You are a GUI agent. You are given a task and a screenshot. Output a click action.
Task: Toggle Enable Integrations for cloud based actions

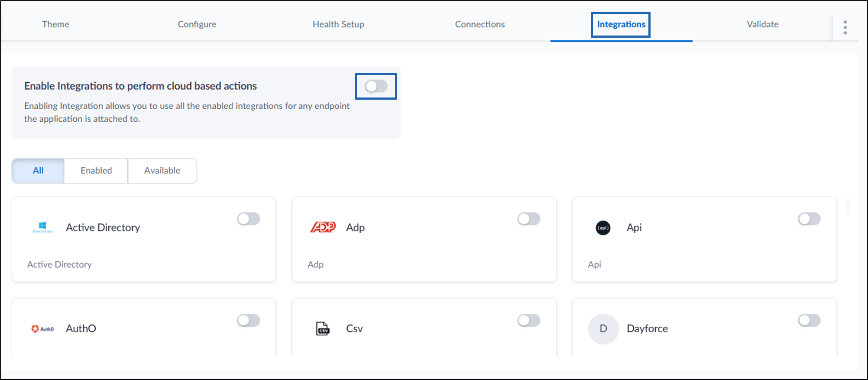(376, 86)
